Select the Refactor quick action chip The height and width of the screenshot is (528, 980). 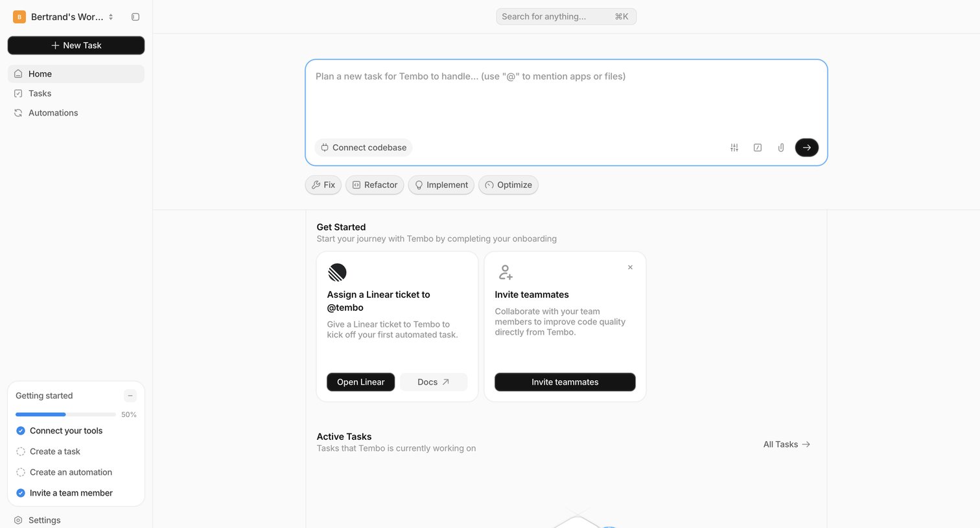[x=375, y=185]
